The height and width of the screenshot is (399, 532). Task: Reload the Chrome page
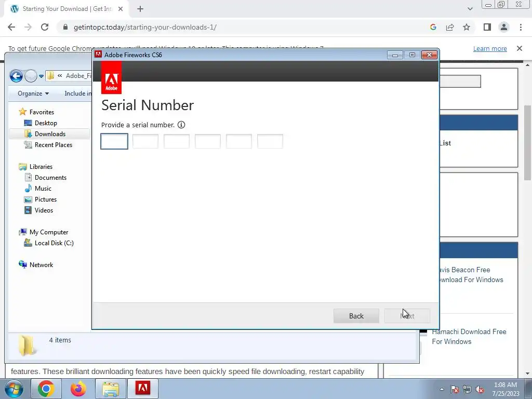45,27
